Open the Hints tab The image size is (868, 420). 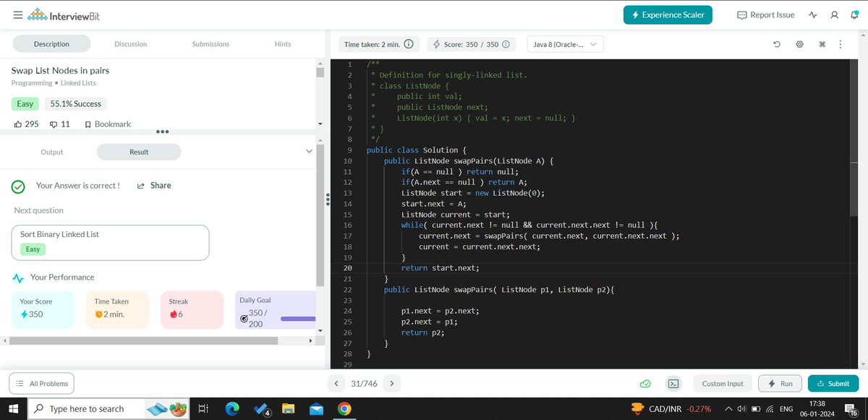point(283,44)
